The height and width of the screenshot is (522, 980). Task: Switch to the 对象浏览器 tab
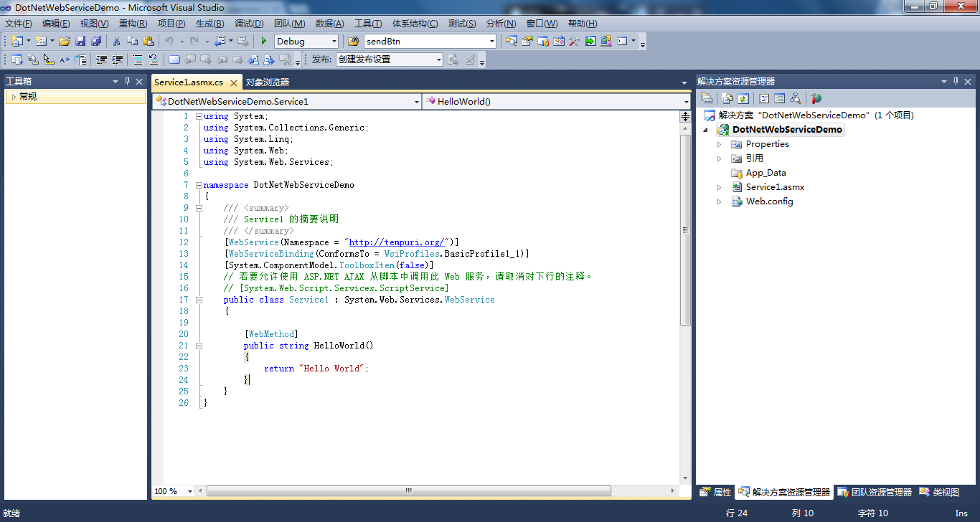[268, 82]
